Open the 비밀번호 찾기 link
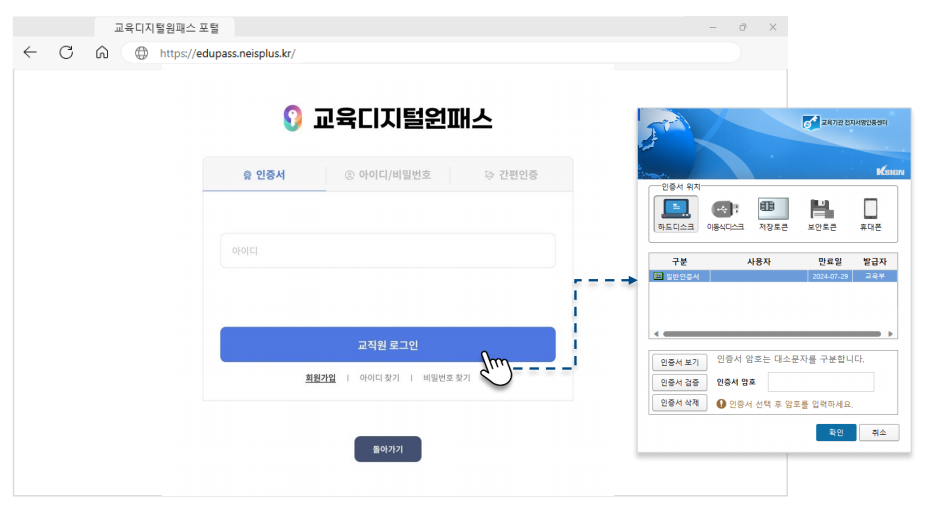The image size is (936, 512). [447, 378]
